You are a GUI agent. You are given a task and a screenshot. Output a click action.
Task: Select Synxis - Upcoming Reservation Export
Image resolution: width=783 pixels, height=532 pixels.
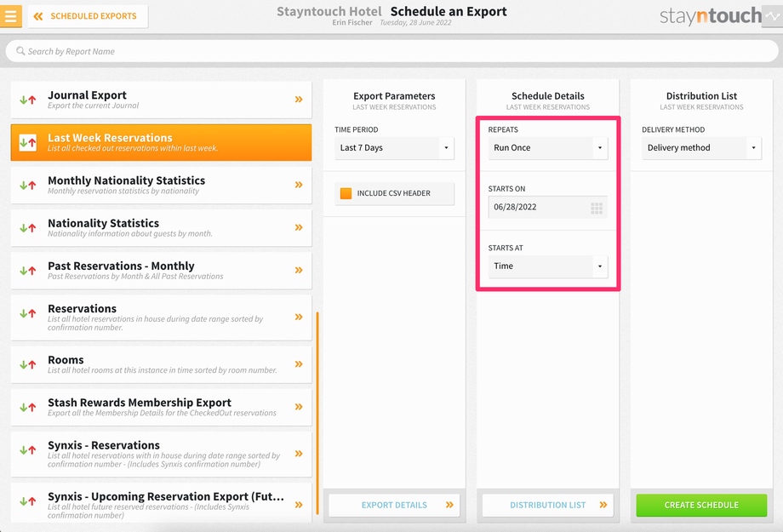coord(162,503)
